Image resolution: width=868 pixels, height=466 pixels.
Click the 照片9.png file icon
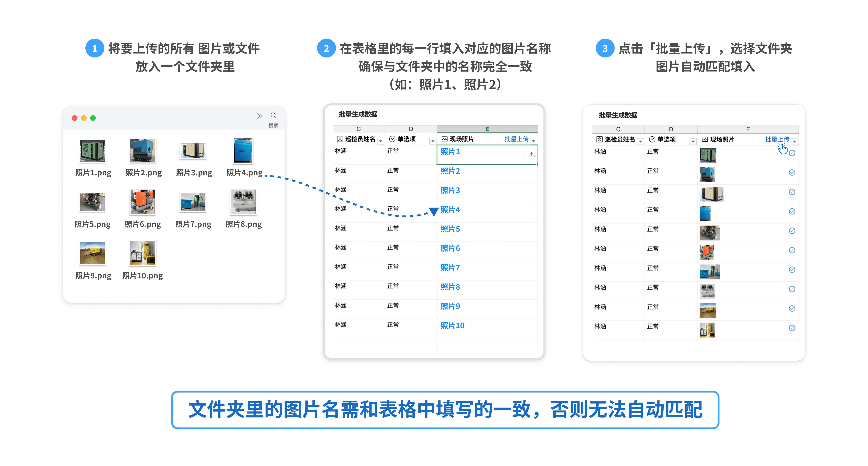(92, 253)
